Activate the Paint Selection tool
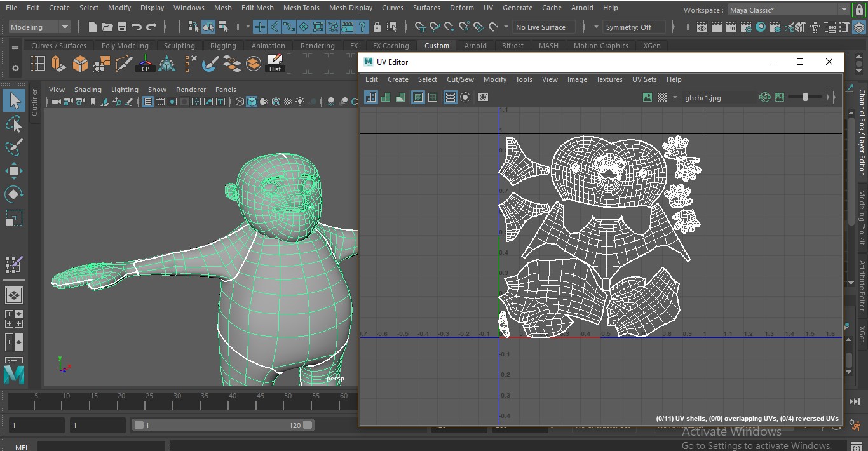Screen dimensions: 868x451 click(x=13, y=147)
